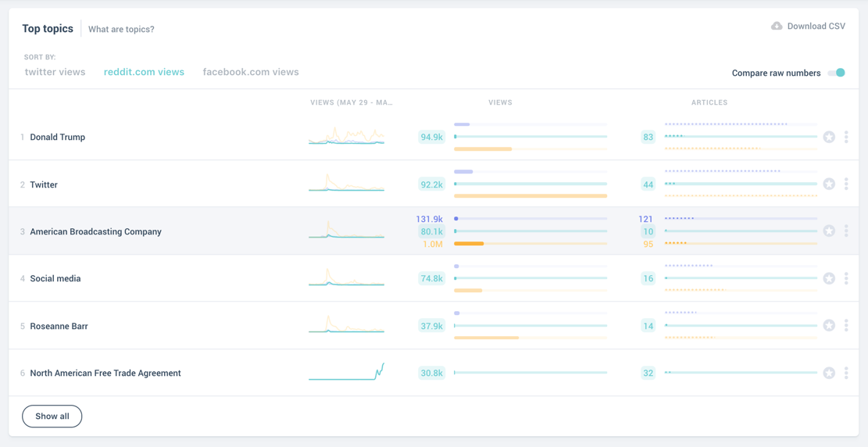The height and width of the screenshot is (447, 868).
Task: Click the 37.9k views value for Roseanne Barr
Action: (x=432, y=326)
